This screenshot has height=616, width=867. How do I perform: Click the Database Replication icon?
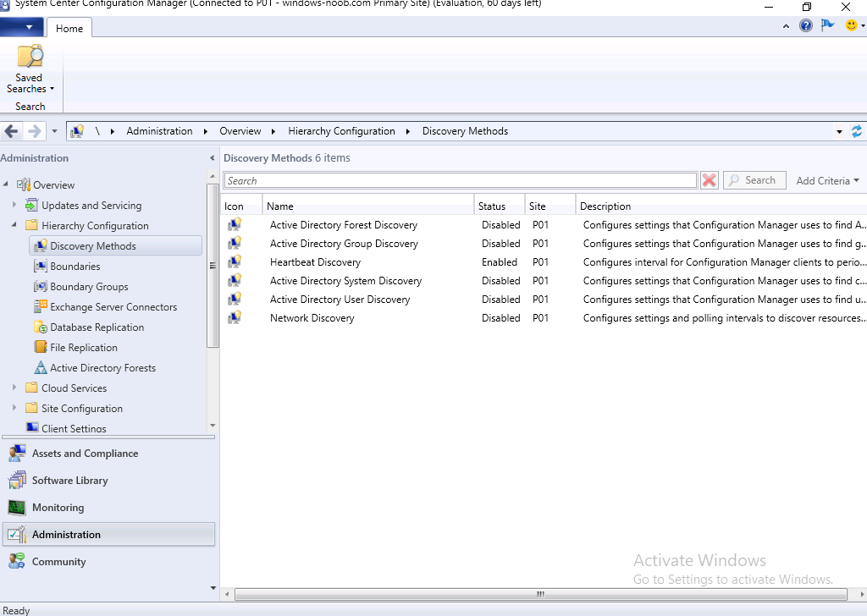[x=41, y=327]
